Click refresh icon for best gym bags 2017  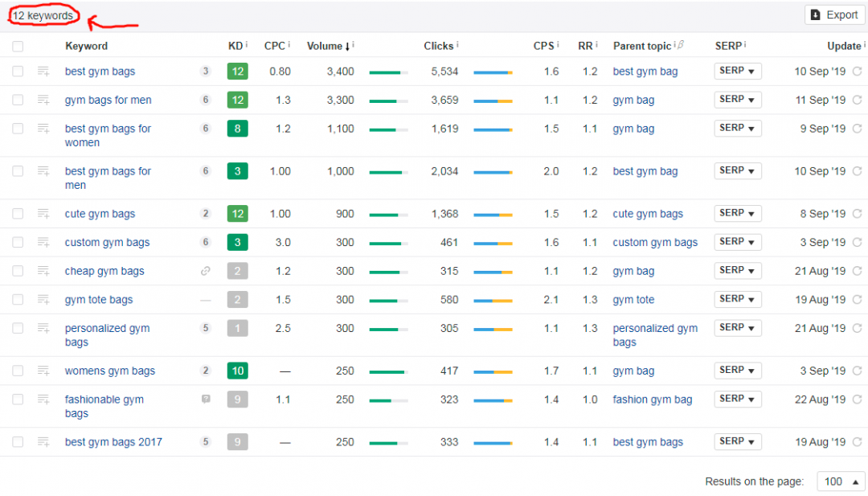[857, 442]
